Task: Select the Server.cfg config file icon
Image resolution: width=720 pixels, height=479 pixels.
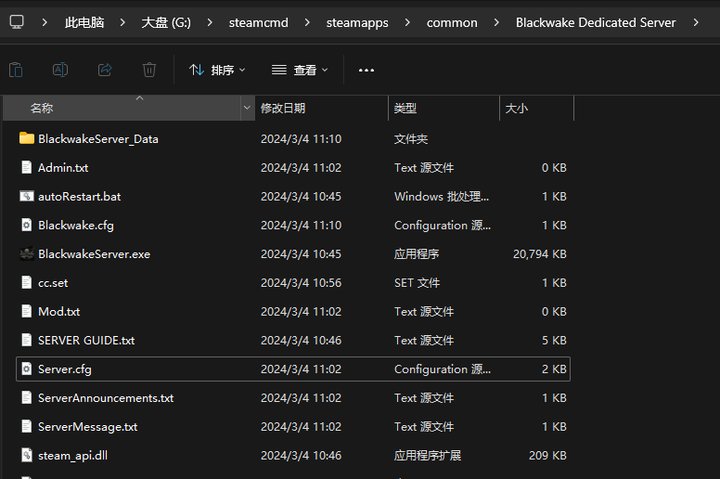Action: click(x=27, y=369)
